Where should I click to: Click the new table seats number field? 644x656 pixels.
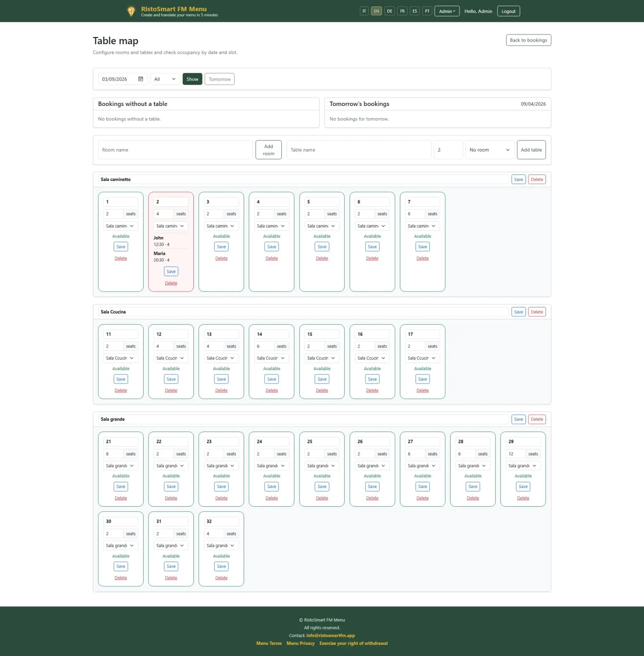pos(448,150)
